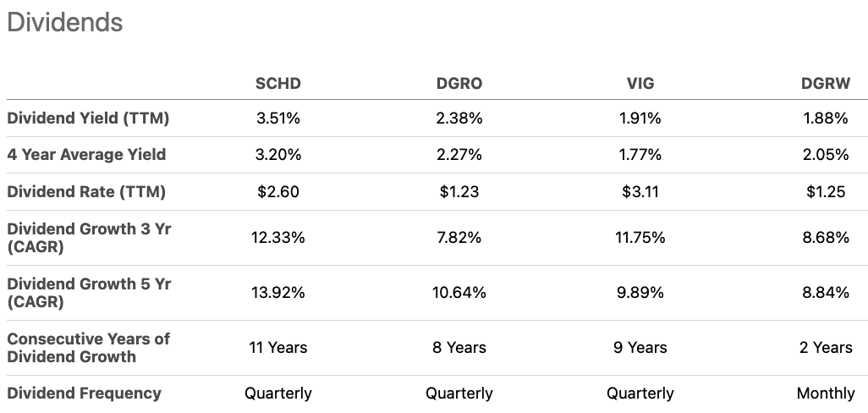Click DGRW's 2.05% four-year average yield
Screen dimensions: 868x413
(825, 155)
